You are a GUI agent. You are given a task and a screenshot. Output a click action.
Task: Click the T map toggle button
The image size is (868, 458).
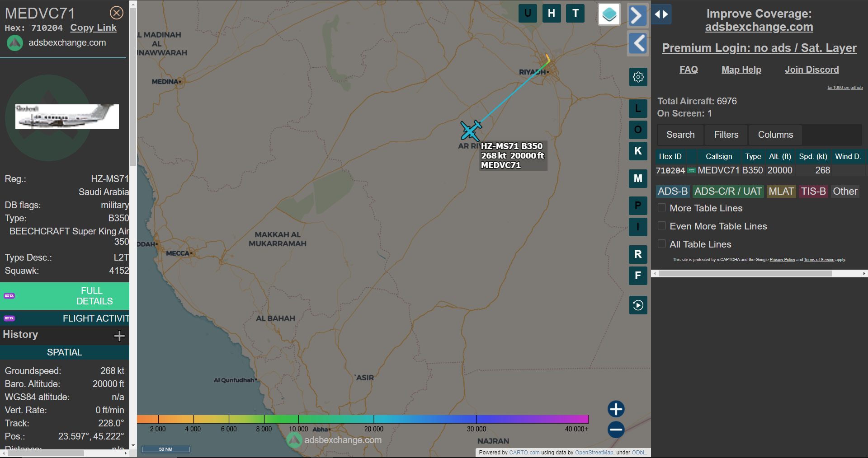576,13
